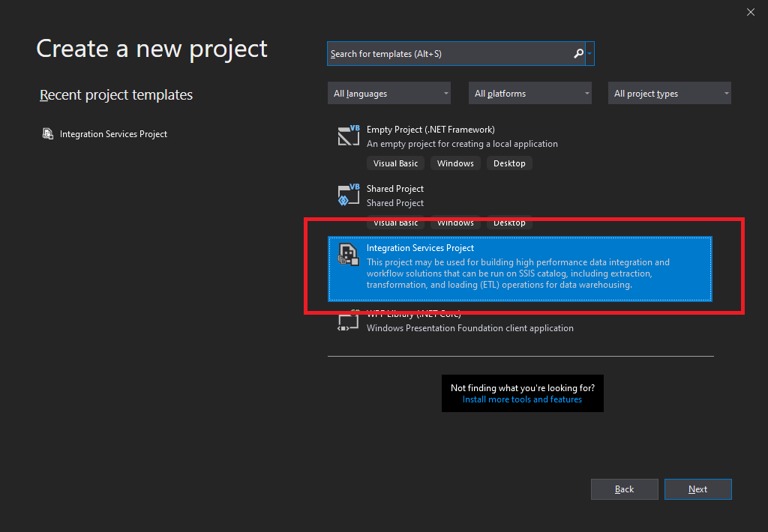Click the Integration Services Project template icon
Viewport: 768px width, 532px height.
(x=348, y=255)
